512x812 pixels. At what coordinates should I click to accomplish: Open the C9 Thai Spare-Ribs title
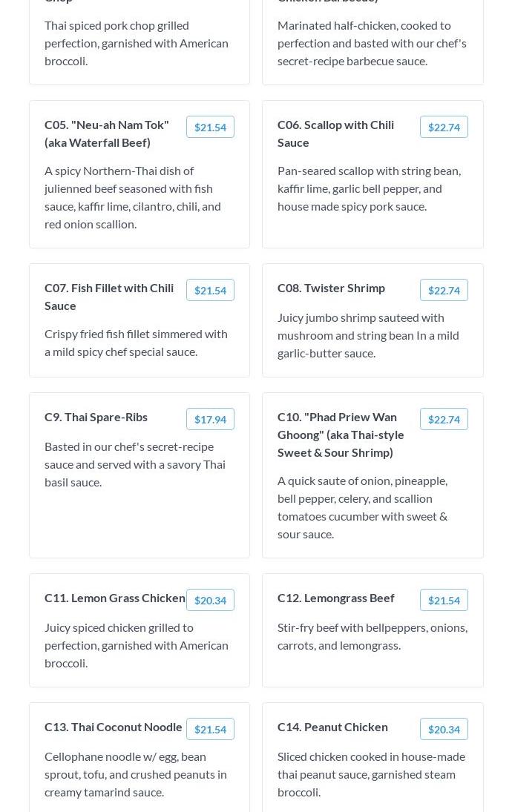click(x=96, y=417)
